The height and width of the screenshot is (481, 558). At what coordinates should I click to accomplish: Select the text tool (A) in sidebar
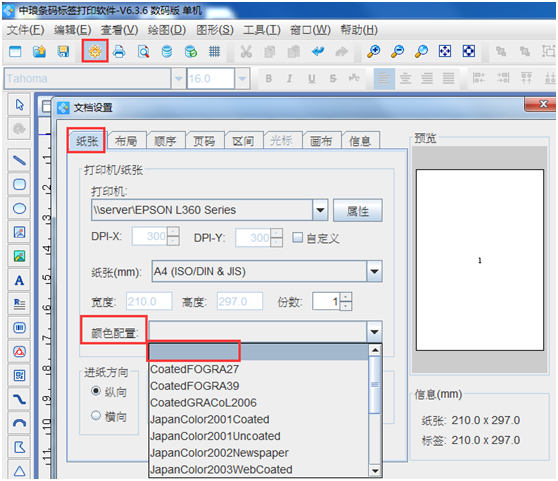click(x=19, y=280)
